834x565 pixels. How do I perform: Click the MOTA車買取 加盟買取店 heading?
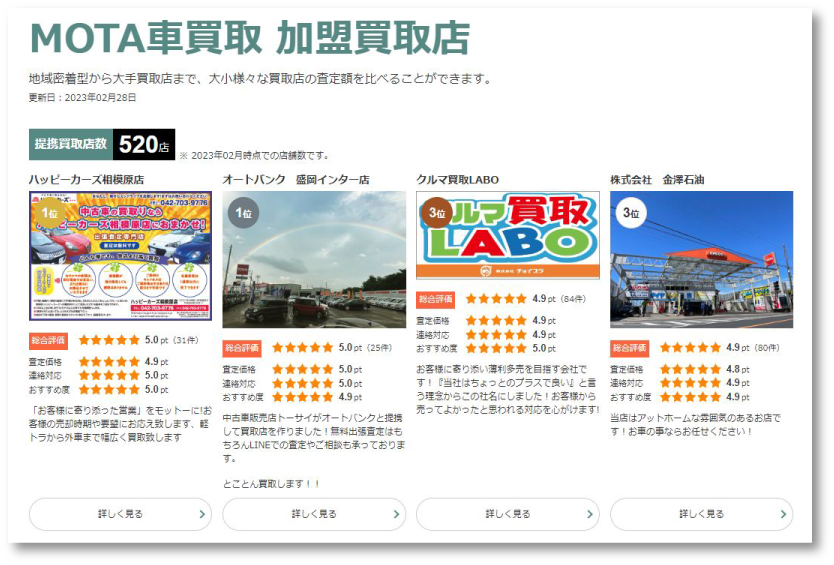tap(250, 38)
